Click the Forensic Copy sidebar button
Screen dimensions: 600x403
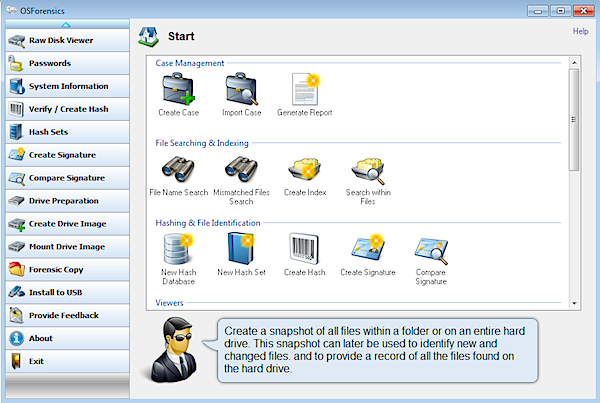65,269
